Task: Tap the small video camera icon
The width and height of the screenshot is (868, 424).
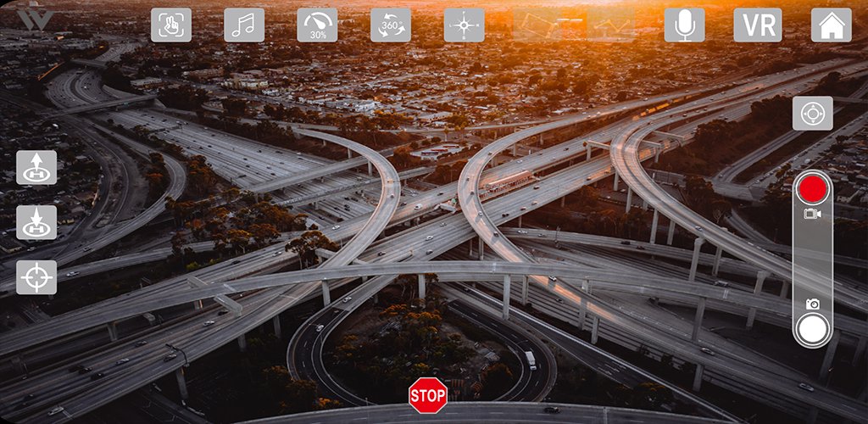Action: [x=813, y=215]
